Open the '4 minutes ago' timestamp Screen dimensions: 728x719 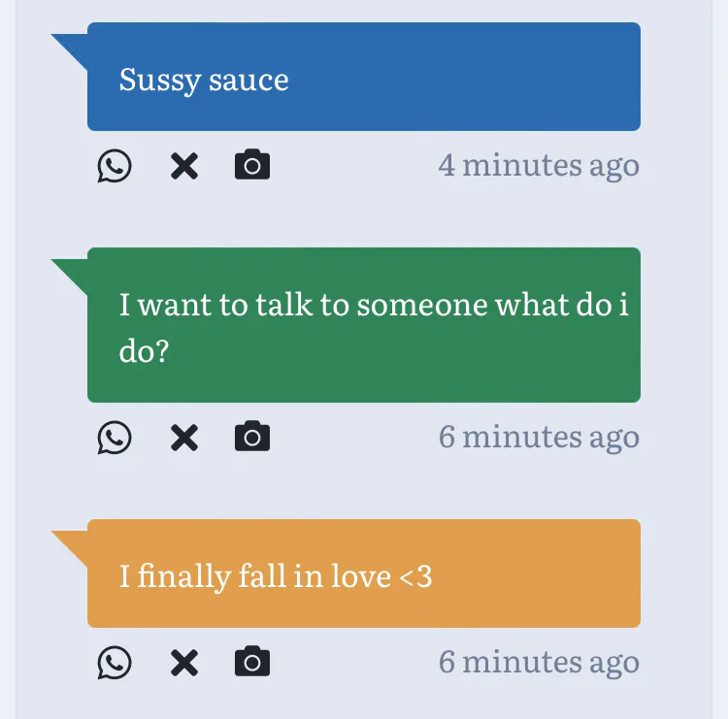point(539,165)
